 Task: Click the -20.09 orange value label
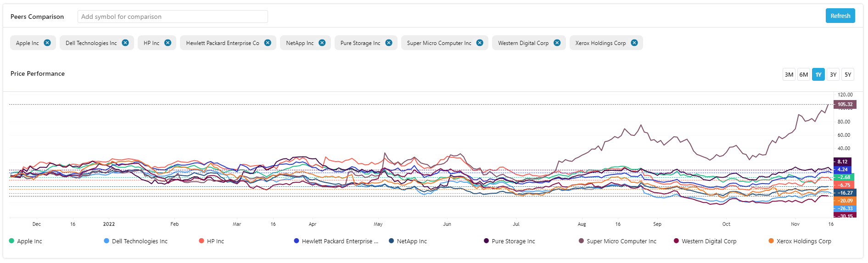point(845,201)
